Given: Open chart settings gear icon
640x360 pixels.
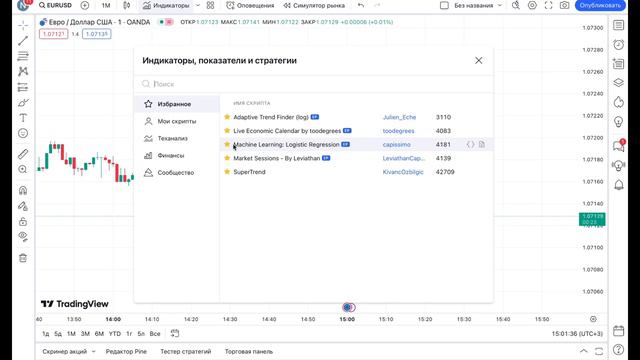Looking at the screenshot, I should click(x=532, y=5).
